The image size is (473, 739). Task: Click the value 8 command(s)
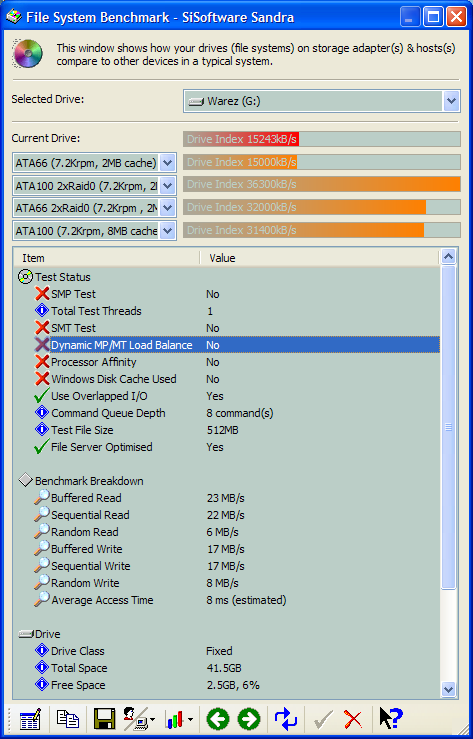pos(240,413)
